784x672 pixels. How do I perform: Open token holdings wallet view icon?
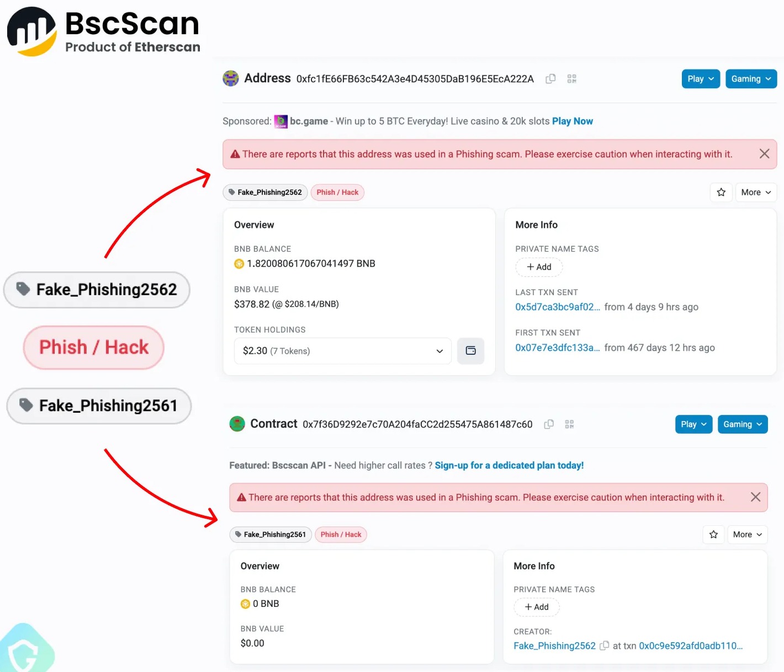(470, 351)
